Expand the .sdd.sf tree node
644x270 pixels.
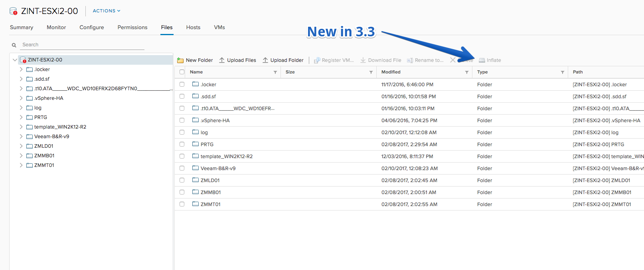tap(21, 79)
